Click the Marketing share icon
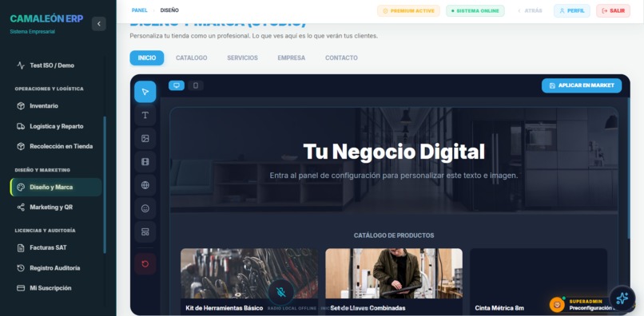The width and height of the screenshot is (644, 316). (21, 207)
